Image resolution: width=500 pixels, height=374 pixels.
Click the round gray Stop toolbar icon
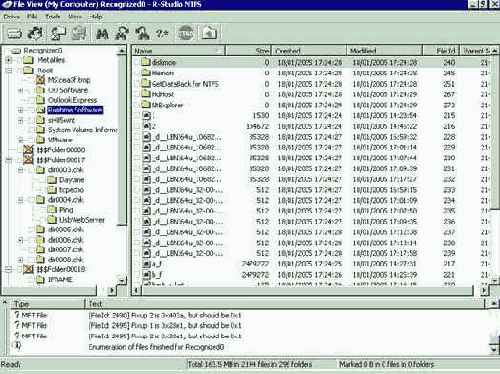pyautogui.click(x=185, y=33)
